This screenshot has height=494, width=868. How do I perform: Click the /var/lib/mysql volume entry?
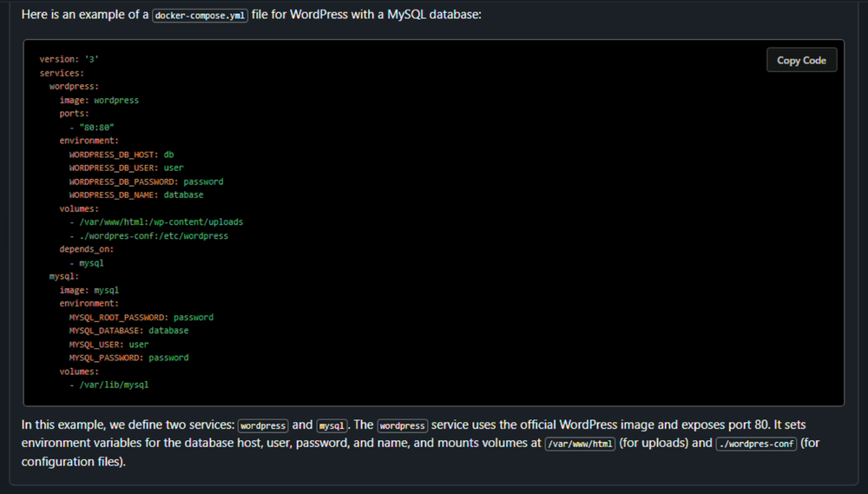click(114, 385)
